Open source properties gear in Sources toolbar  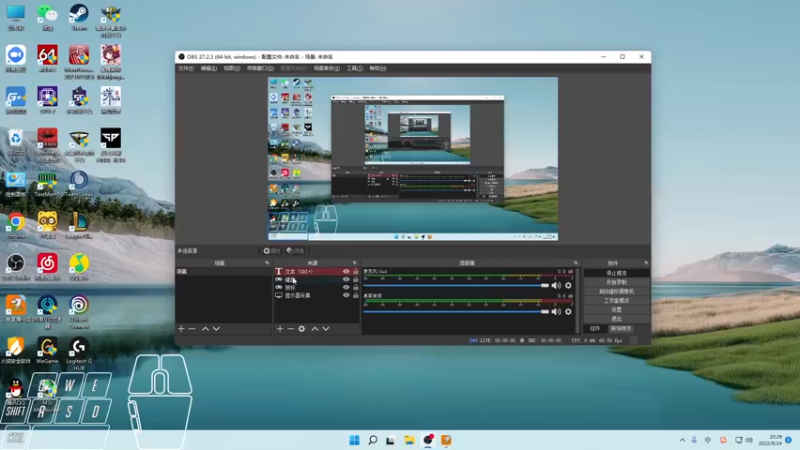(301, 328)
